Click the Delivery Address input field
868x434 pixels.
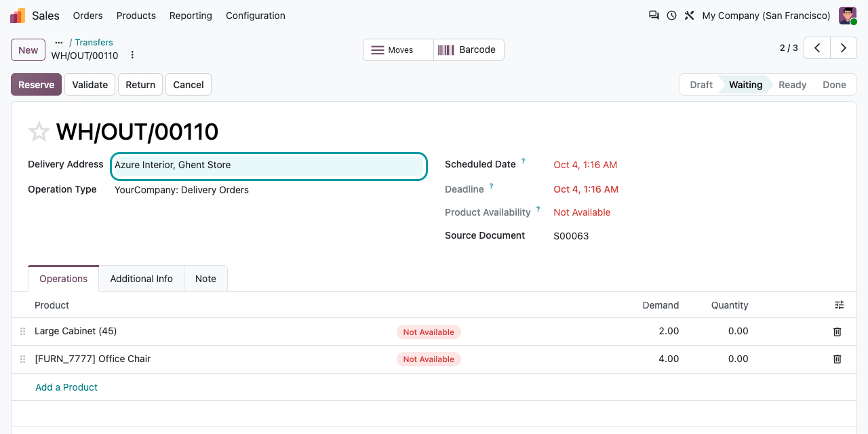pyautogui.click(x=269, y=165)
